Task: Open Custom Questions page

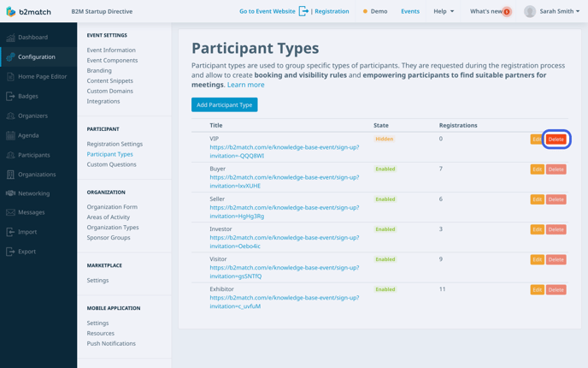Action: click(111, 164)
